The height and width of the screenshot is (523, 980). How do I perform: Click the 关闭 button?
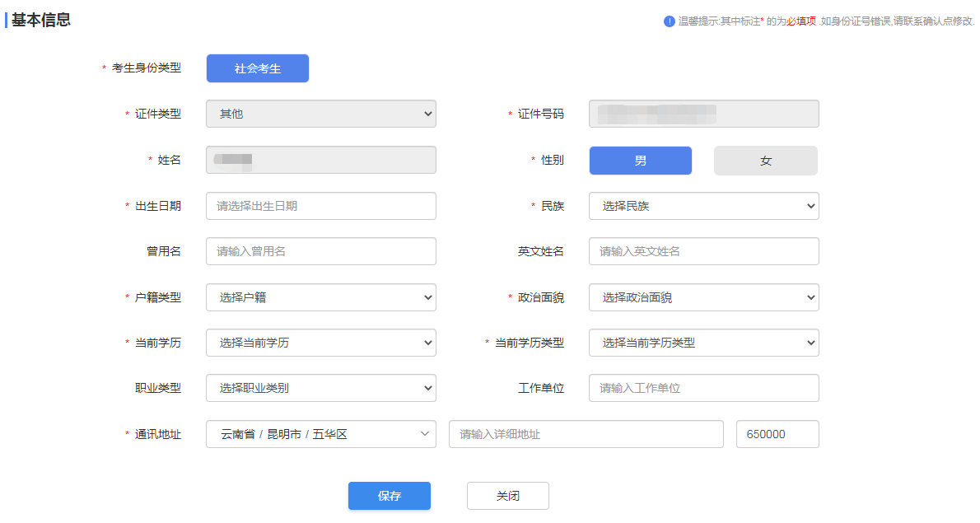507,496
